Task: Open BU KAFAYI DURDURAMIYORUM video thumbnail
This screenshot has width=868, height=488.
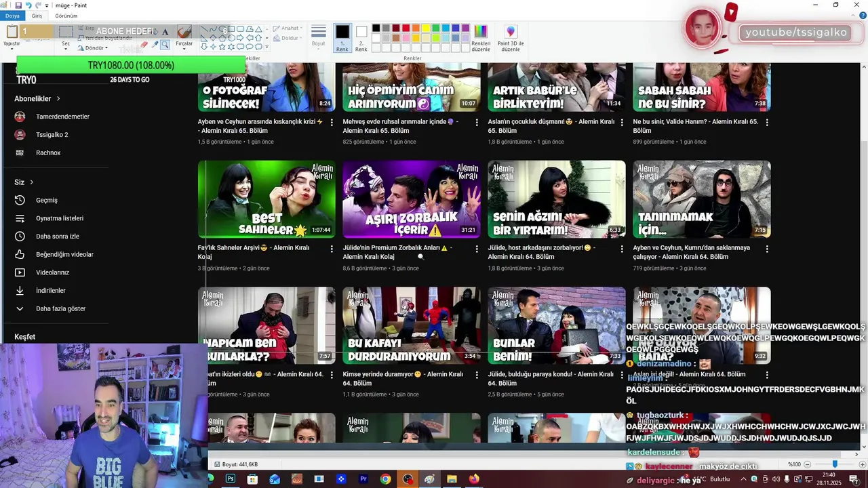Action: (412, 325)
